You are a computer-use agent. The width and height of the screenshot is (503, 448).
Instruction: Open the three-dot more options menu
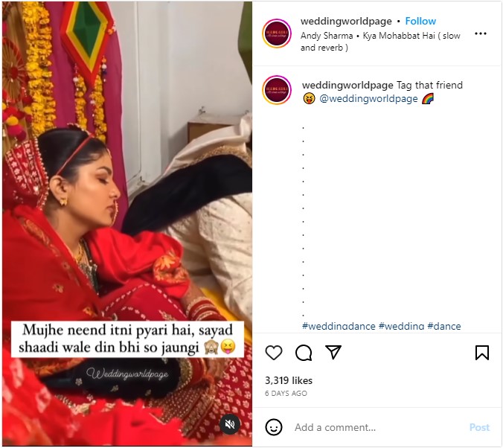point(480,33)
